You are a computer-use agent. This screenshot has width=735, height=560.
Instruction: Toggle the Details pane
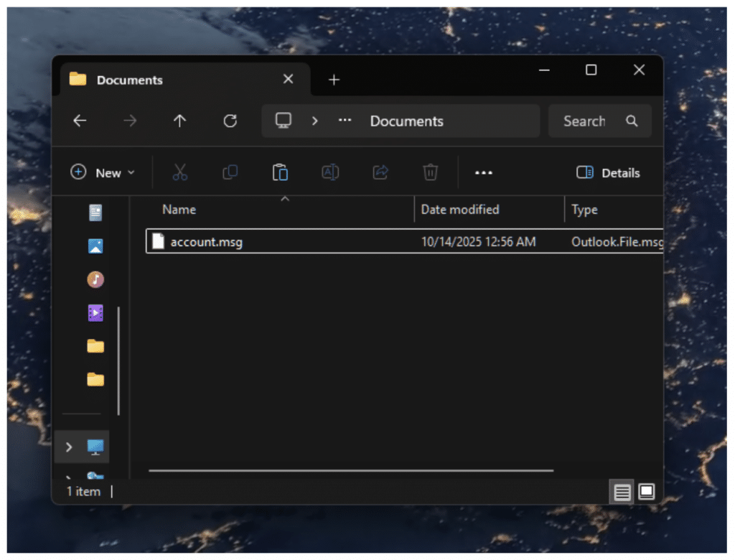pos(608,173)
